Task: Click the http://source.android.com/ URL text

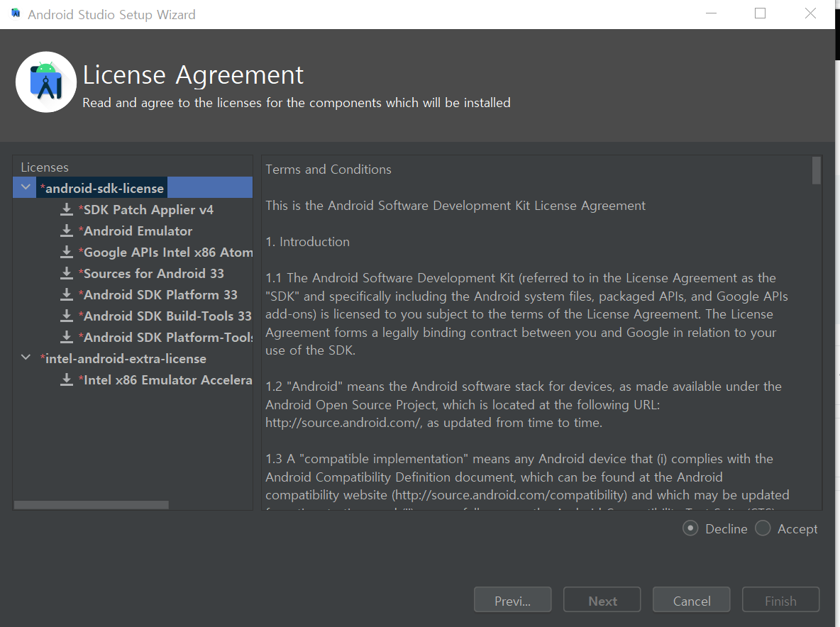Action: 343,423
